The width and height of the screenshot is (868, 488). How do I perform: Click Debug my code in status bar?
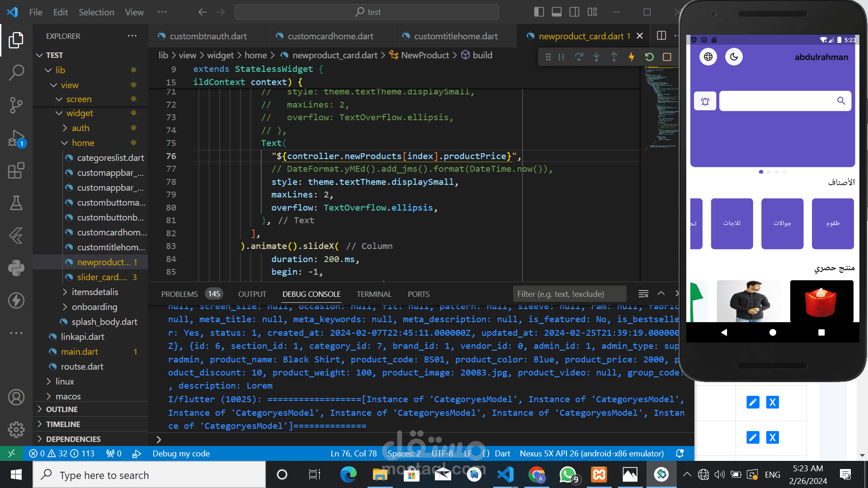[x=181, y=454]
